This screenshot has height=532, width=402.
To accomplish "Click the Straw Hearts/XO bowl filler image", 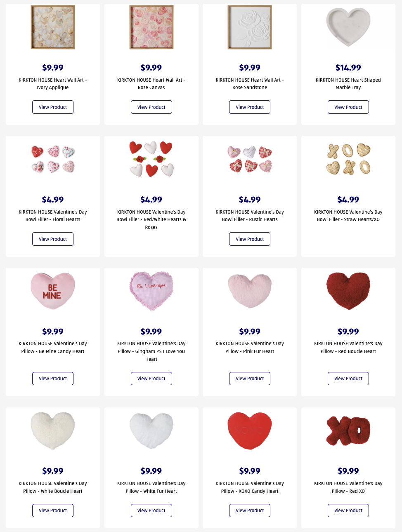I will coord(348,159).
